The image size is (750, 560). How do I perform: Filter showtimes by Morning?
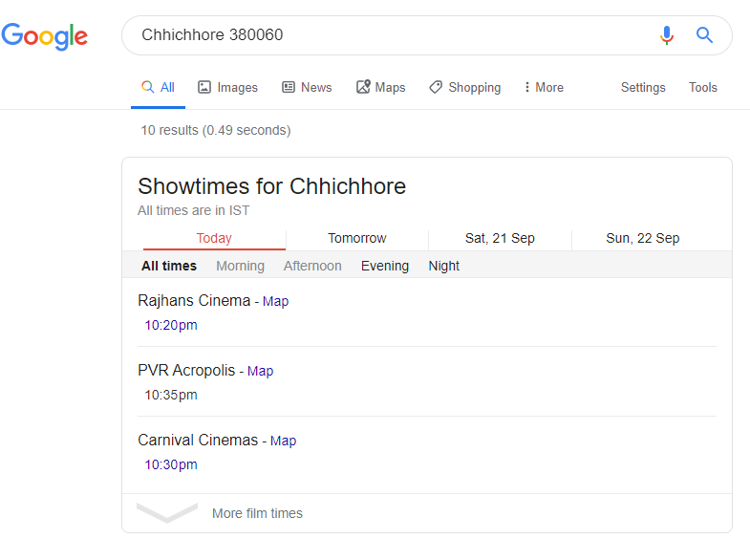240,266
